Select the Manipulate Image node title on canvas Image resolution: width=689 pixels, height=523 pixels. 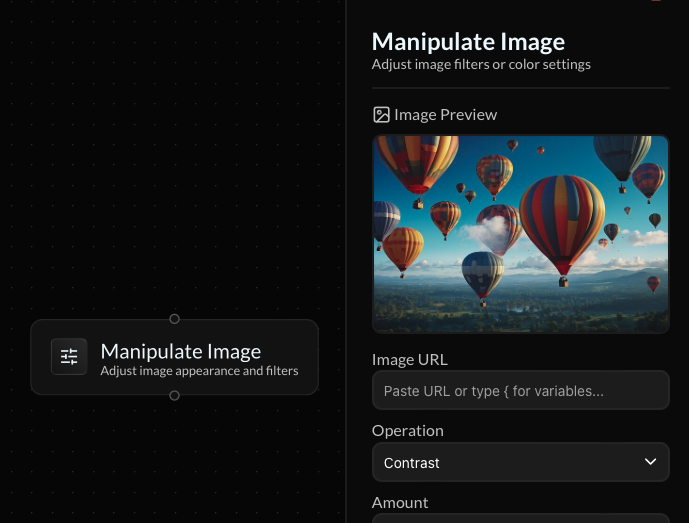click(x=180, y=351)
